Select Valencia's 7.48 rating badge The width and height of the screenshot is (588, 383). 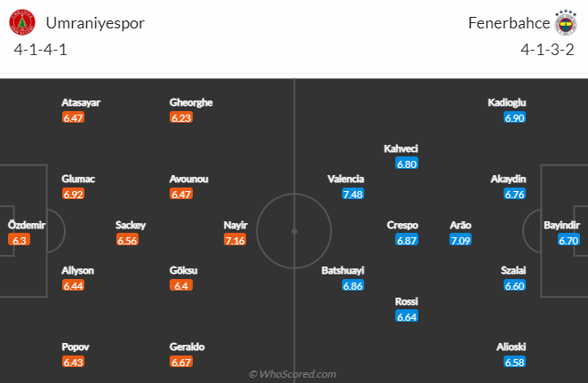(353, 195)
